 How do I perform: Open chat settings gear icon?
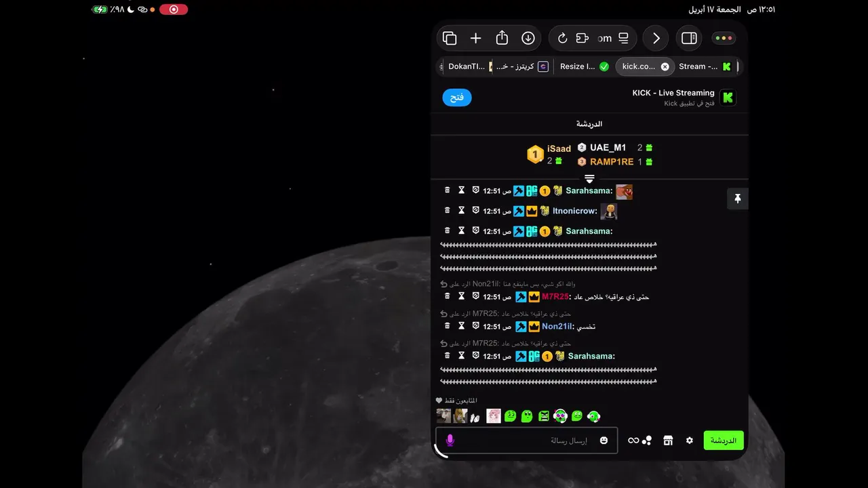pyautogui.click(x=690, y=441)
